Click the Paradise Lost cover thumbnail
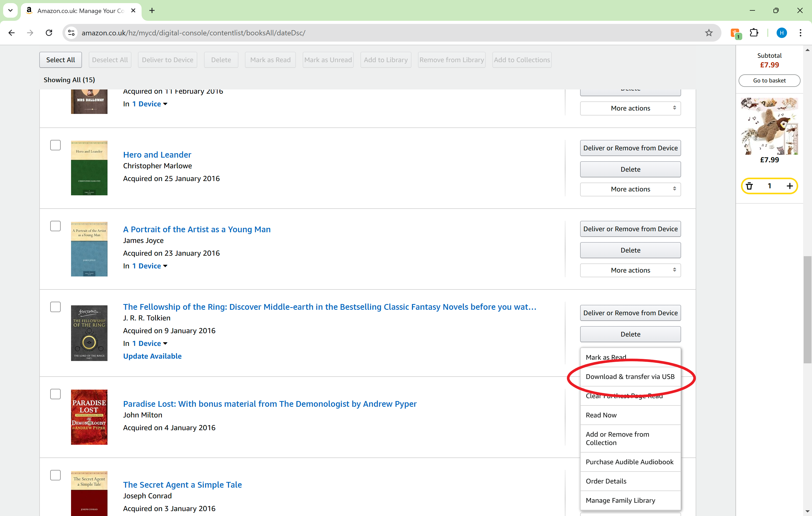This screenshot has width=812, height=516. pyautogui.click(x=89, y=417)
